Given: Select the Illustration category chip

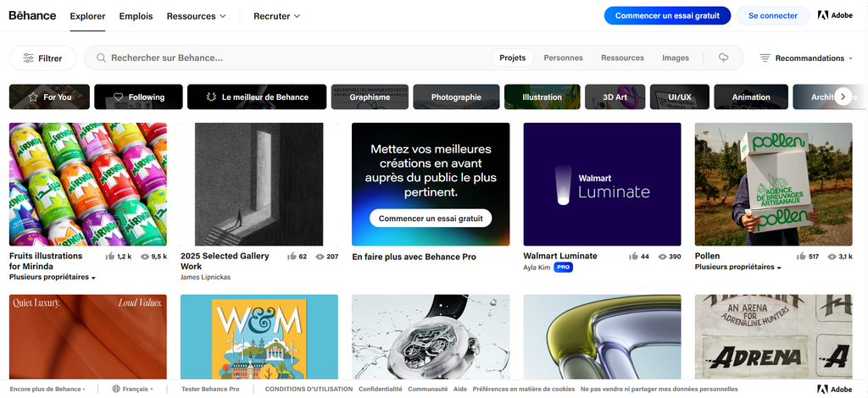Looking at the screenshot, I should click(x=542, y=97).
